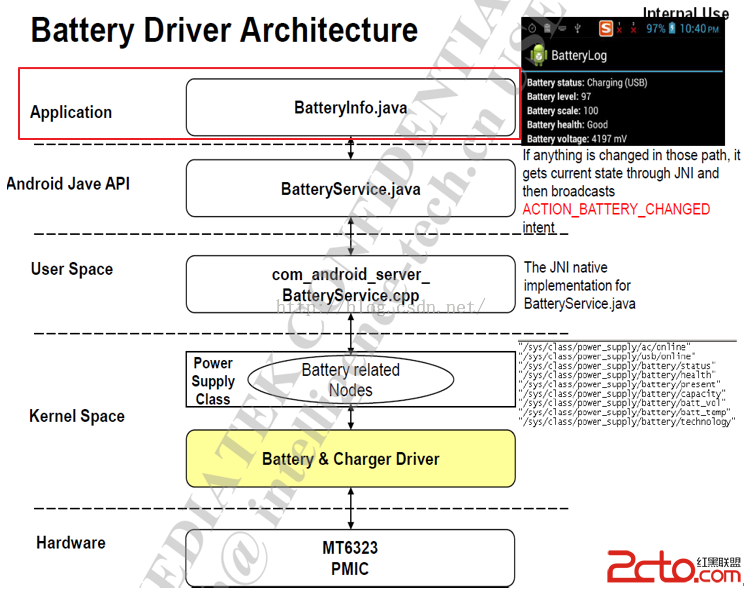Click the BatteryService.java box

[x=351, y=188]
